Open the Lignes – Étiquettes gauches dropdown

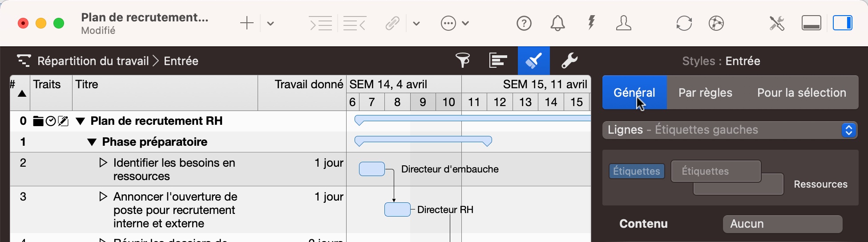point(730,130)
